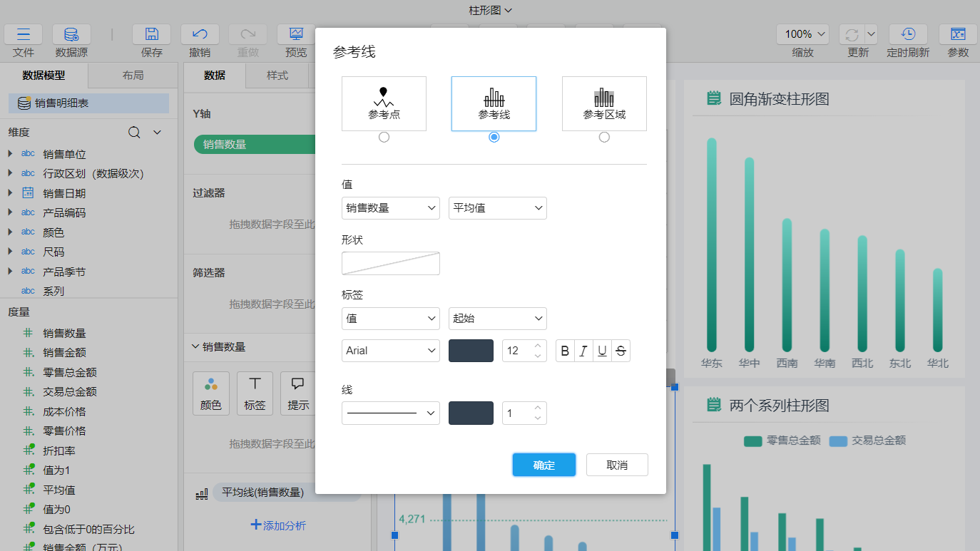Select the 颜色 (Color) mark icon
Image resolution: width=980 pixels, height=551 pixels.
(x=210, y=393)
